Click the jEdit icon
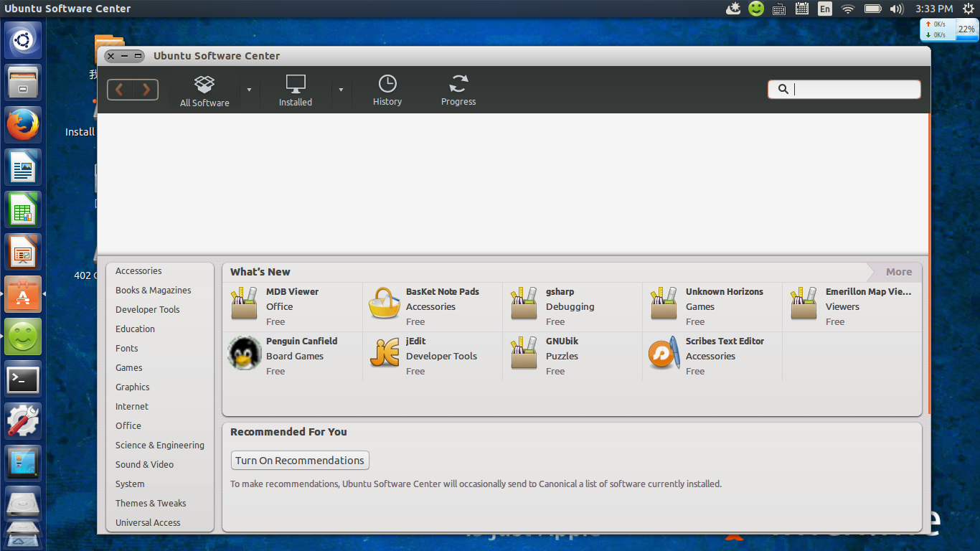980x551 pixels. click(x=384, y=353)
